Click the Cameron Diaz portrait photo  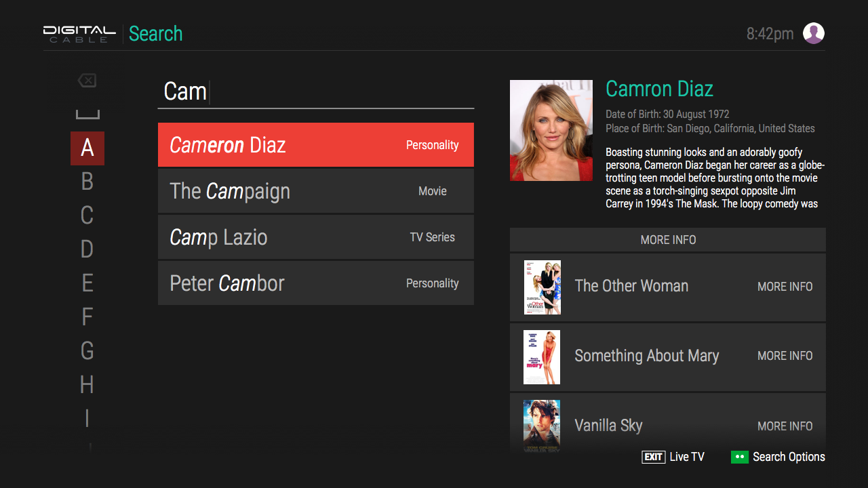pyautogui.click(x=551, y=130)
